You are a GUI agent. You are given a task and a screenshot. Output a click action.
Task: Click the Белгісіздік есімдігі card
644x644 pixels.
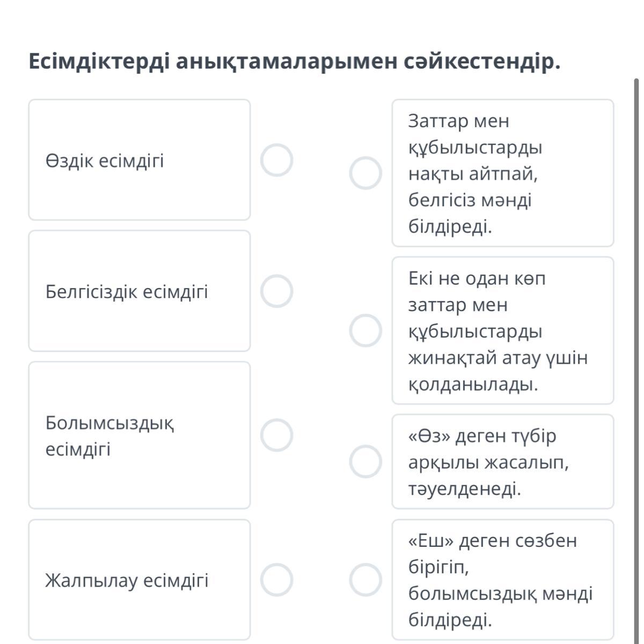(139, 291)
